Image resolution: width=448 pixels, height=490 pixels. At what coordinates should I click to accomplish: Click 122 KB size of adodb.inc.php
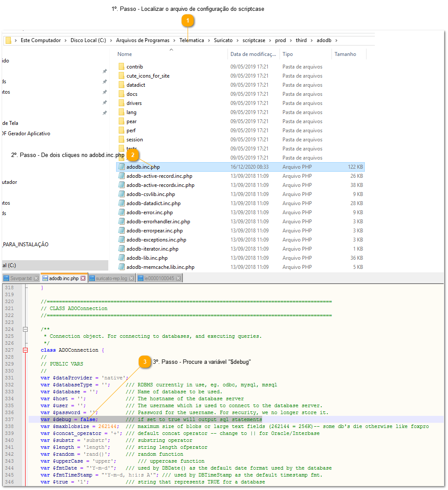click(355, 167)
